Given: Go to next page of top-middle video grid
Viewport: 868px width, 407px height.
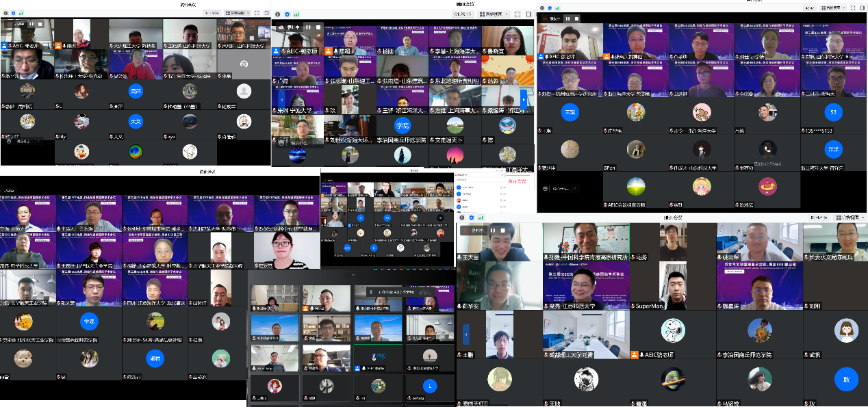Looking at the screenshot, I should pyautogui.click(x=524, y=99).
